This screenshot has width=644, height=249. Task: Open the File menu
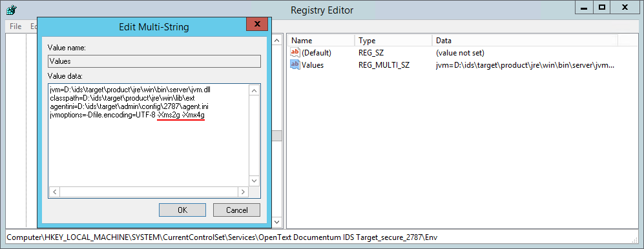point(16,26)
